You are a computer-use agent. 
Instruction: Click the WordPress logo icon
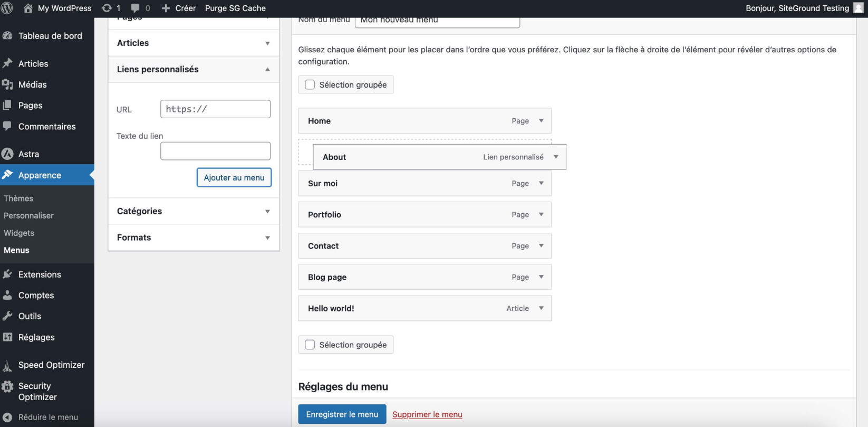(7, 8)
